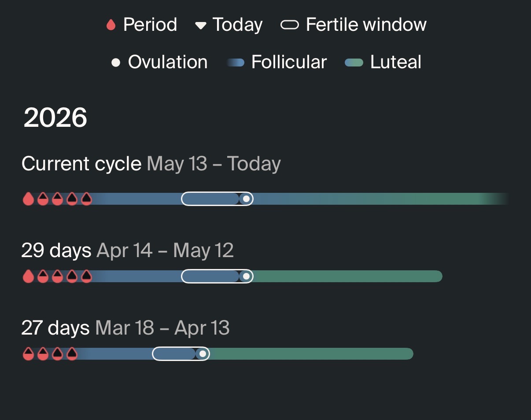
Task: Select ovulation dot in current cycle
Action: [x=247, y=199]
